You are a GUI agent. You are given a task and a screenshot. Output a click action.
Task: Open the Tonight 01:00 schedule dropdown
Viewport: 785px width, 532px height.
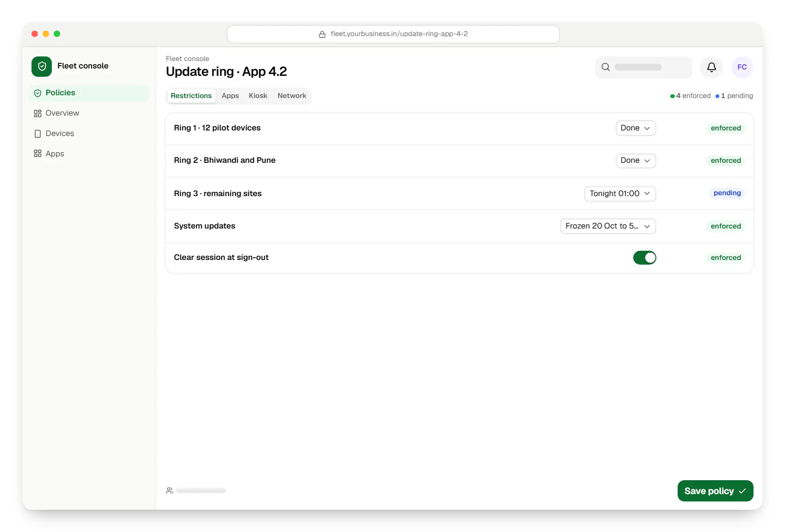click(620, 194)
